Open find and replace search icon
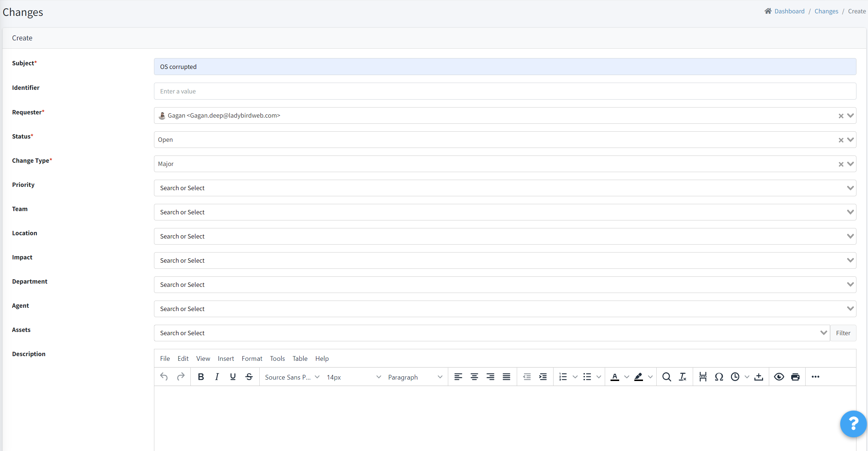The image size is (868, 451). (666, 377)
